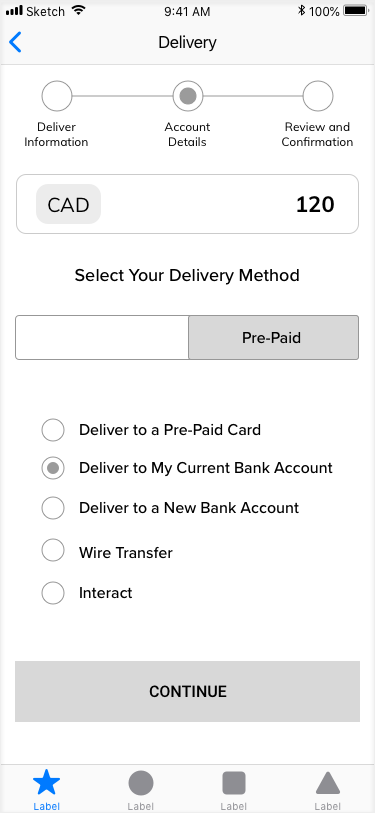Image resolution: width=375 pixels, height=813 pixels.
Task: Go to the Deliver Information step circle
Action: click(57, 96)
